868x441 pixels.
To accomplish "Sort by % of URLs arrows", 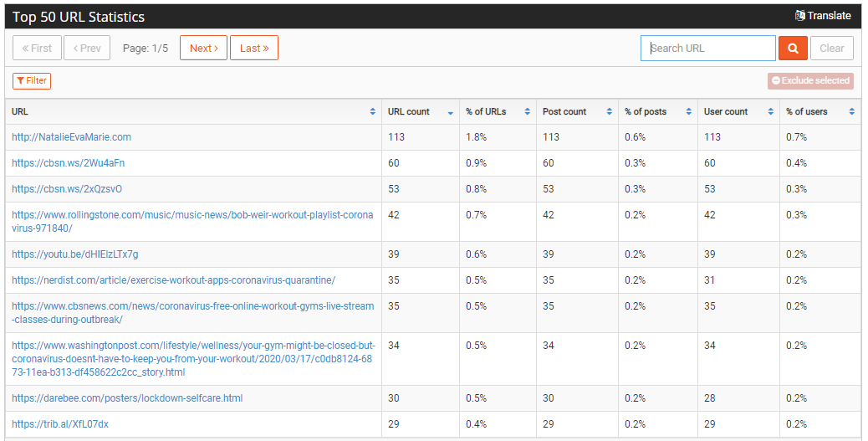I will [527, 111].
